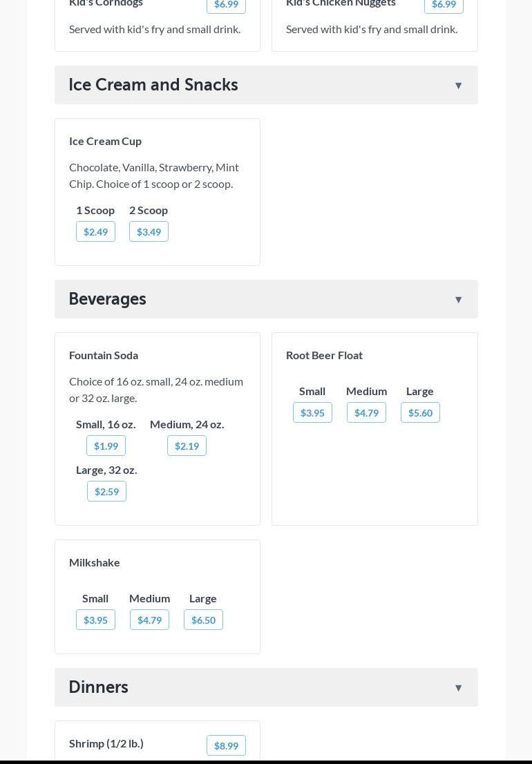Collapse the Beverages section arrow
Screen dimensions: 532x764
pyautogui.click(x=458, y=300)
